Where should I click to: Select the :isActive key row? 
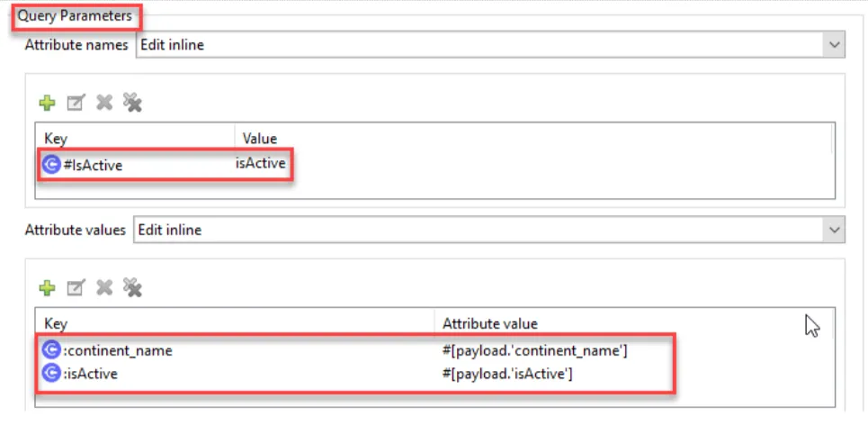coord(90,374)
